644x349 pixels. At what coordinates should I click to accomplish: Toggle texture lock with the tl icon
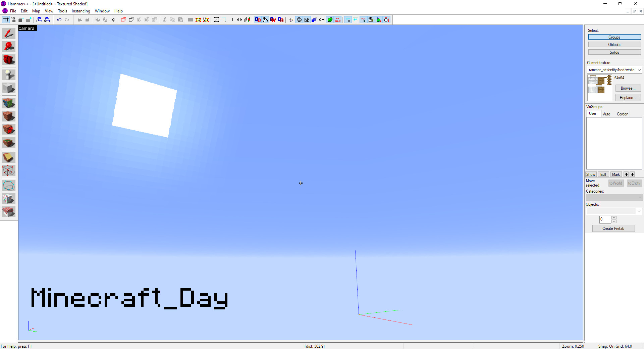232,19
